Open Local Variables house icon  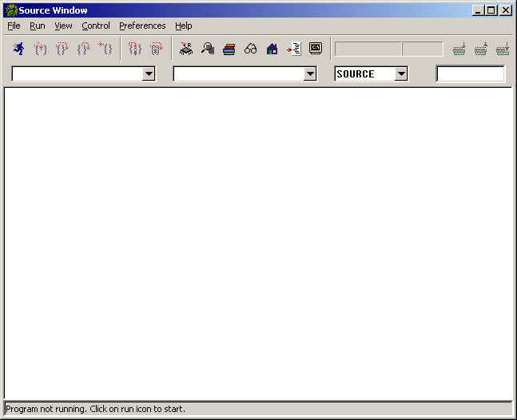272,49
